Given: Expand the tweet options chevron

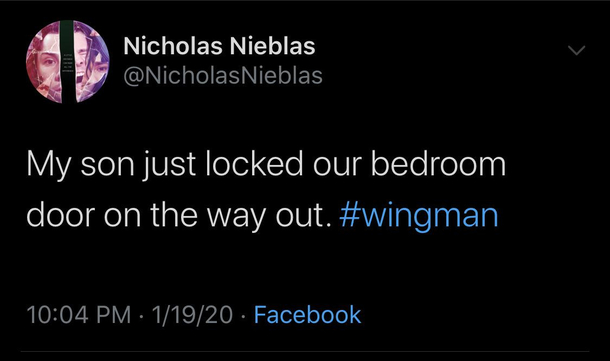Looking at the screenshot, I should [x=576, y=50].
